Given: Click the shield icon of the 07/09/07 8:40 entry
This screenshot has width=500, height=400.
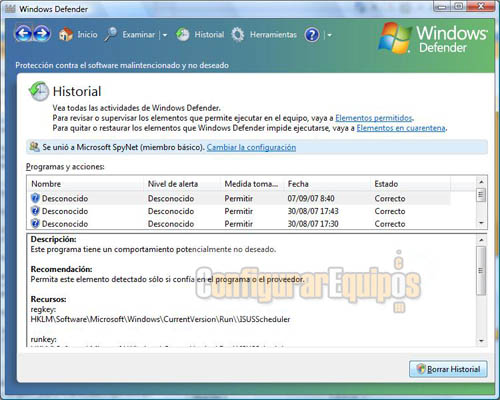Looking at the screenshot, I should (x=35, y=198).
